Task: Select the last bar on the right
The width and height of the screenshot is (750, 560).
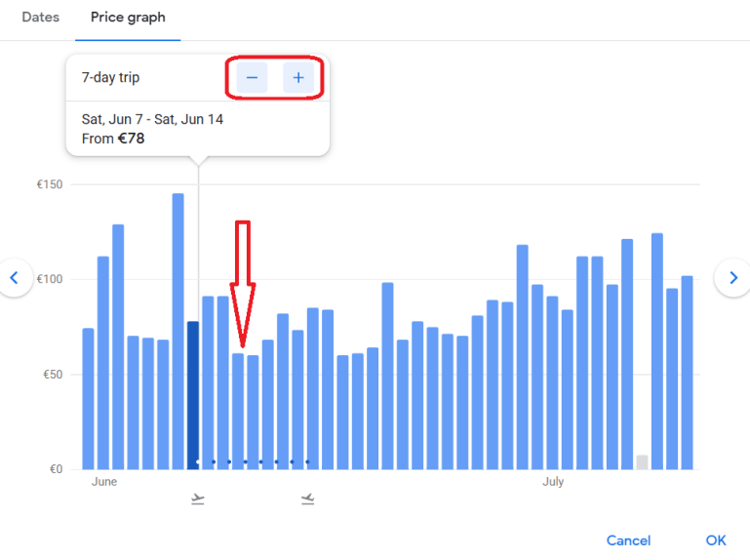Action: click(687, 373)
